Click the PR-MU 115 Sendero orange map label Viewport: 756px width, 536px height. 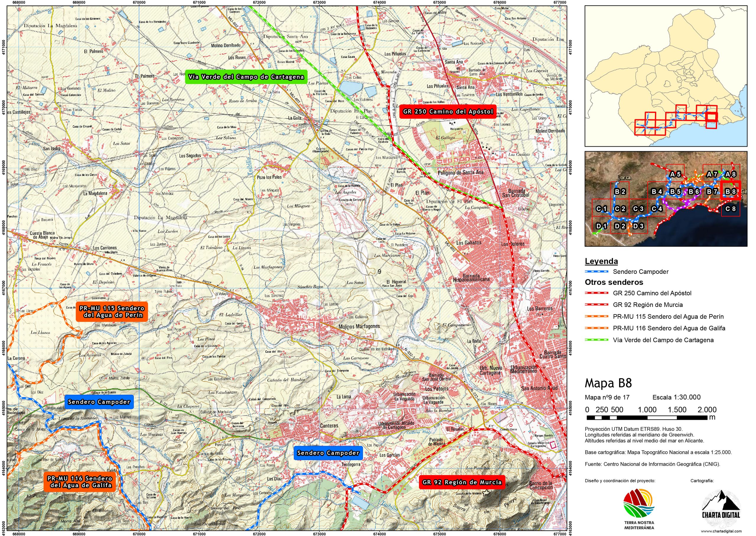tap(112, 311)
